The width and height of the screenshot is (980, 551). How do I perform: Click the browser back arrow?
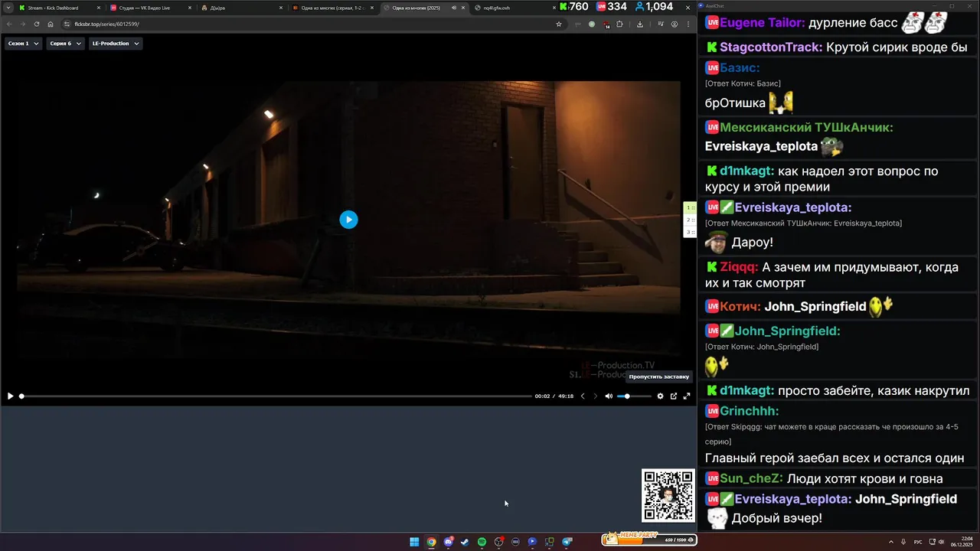[9, 24]
